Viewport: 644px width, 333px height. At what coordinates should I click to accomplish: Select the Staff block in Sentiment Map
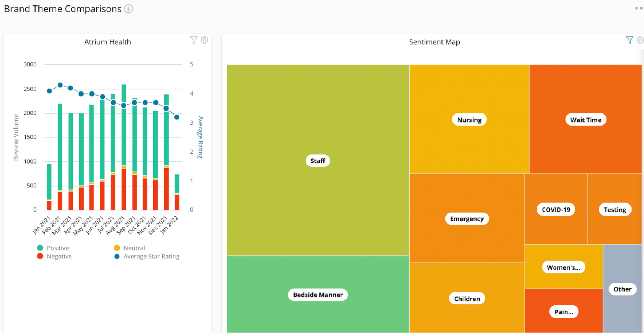pos(317,161)
